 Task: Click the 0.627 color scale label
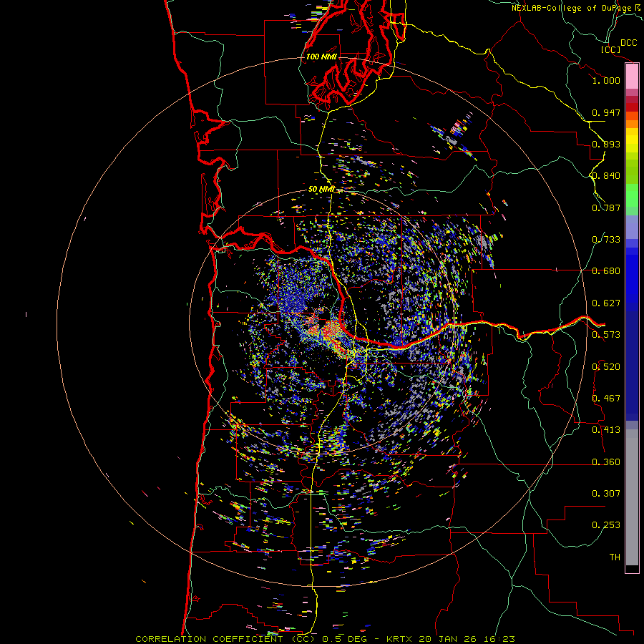tap(606, 303)
